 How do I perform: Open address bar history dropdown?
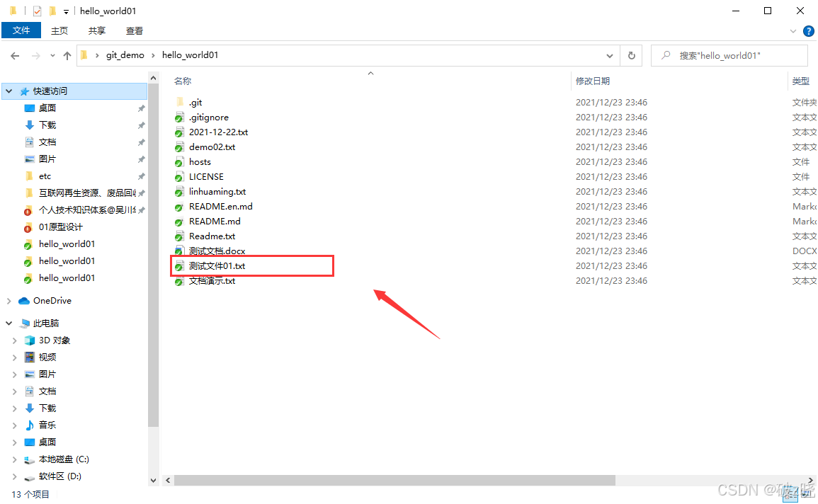click(609, 55)
